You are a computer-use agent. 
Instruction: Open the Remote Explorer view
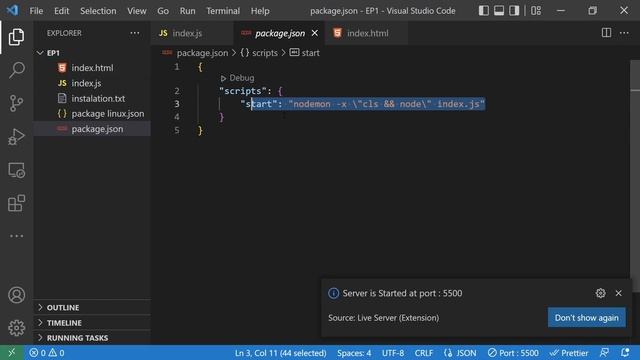click(16, 170)
